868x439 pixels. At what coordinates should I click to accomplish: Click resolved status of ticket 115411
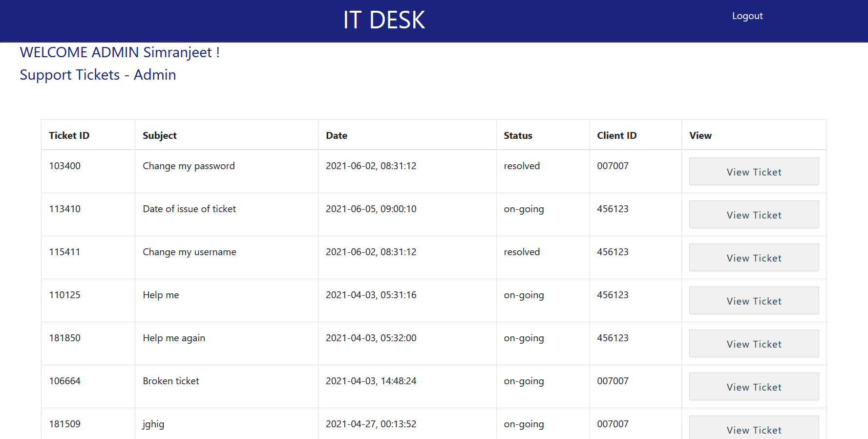[522, 252]
